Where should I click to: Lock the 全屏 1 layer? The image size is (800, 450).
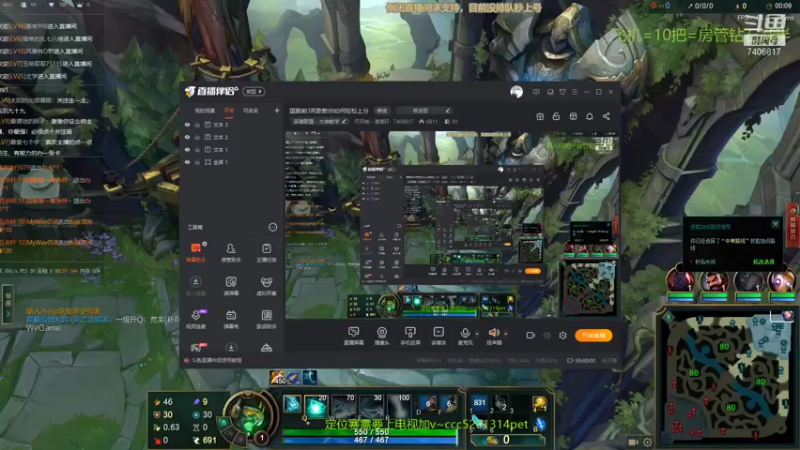click(x=197, y=162)
